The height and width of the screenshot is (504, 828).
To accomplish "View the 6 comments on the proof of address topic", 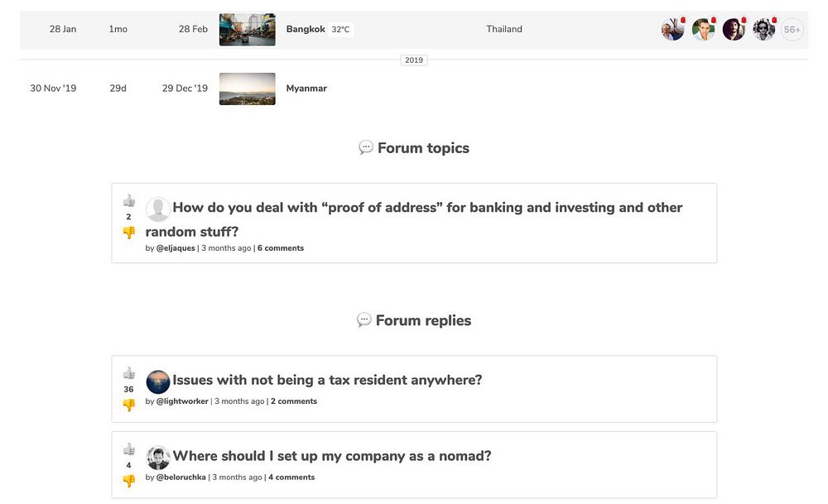I will (280, 248).
